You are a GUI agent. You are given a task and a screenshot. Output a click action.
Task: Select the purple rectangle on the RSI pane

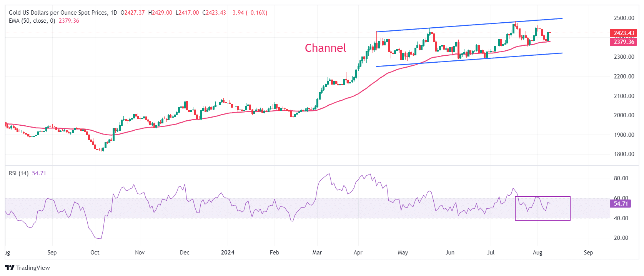(x=542, y=208)
